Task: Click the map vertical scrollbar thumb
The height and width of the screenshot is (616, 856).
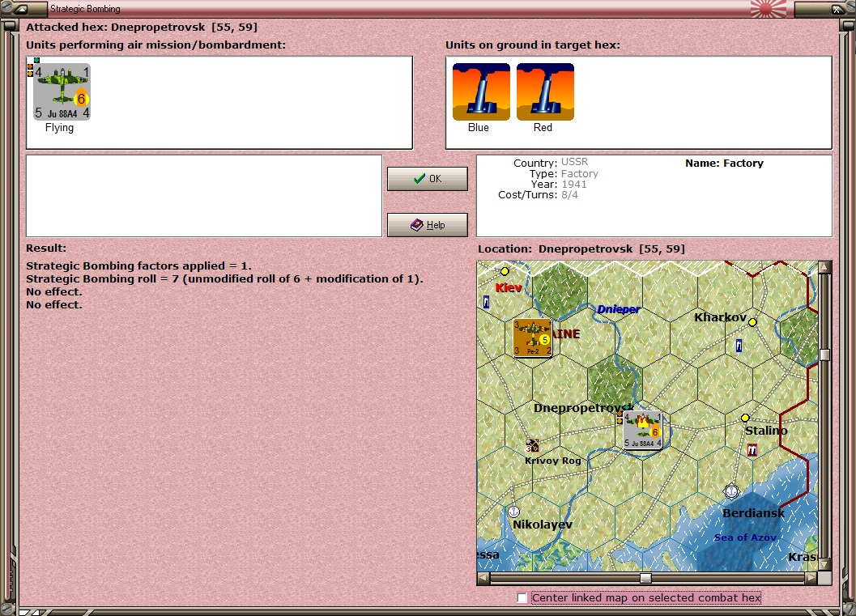Action: click(824, 355)
